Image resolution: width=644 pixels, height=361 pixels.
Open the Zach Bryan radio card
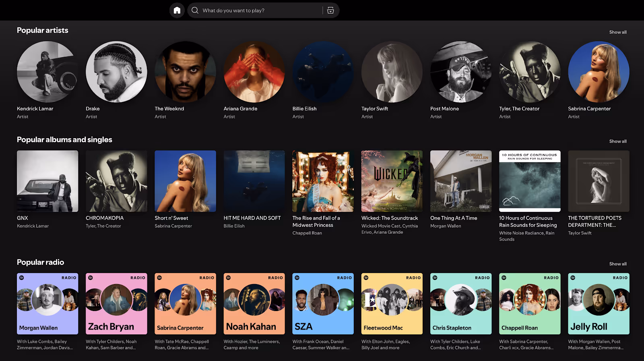pos(116,304)
